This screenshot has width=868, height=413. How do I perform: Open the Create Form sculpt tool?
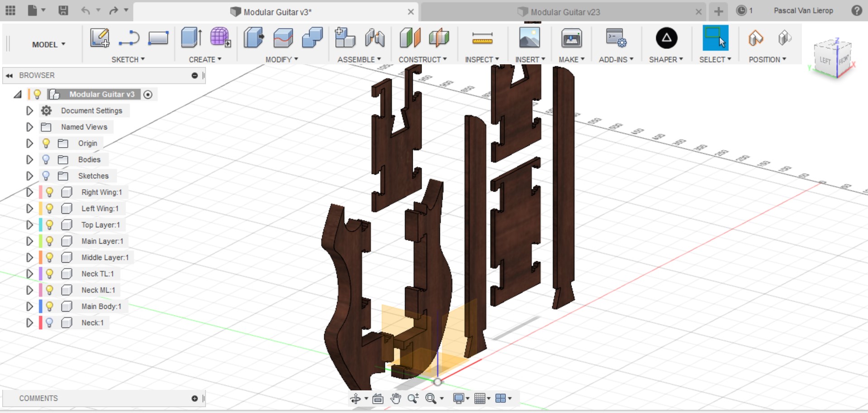(220, 38)
